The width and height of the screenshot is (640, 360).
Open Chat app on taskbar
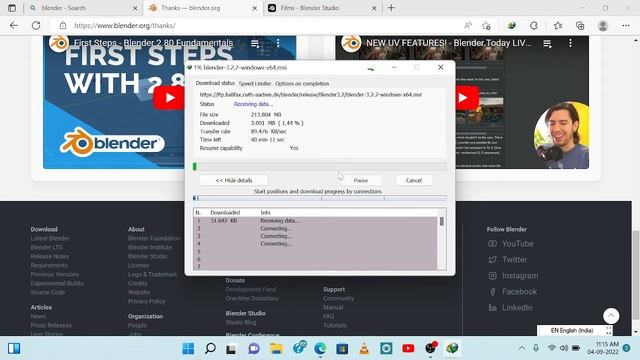[x=254, y=349]
